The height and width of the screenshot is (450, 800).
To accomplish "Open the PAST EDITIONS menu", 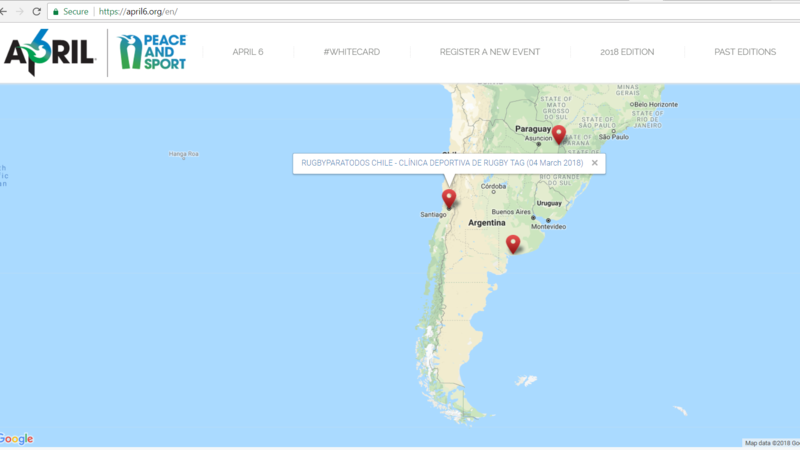I will [745, 52].
